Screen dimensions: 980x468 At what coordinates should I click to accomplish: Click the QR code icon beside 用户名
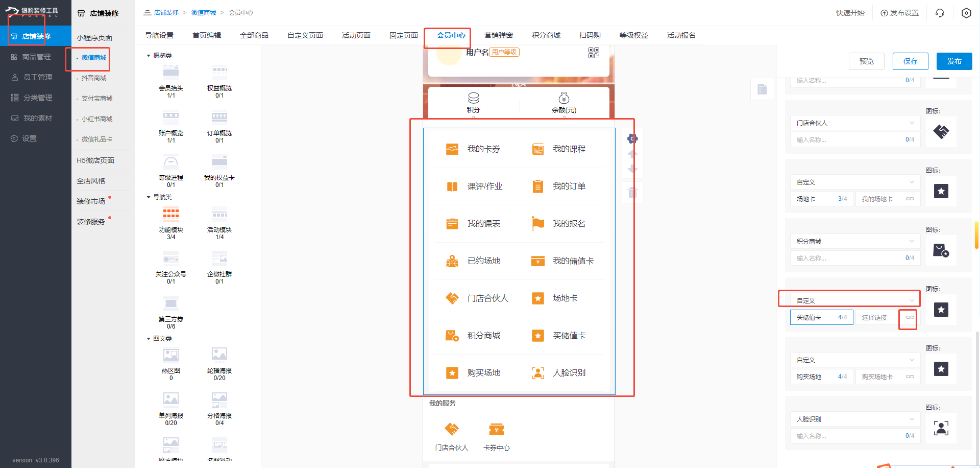(594, 52)
